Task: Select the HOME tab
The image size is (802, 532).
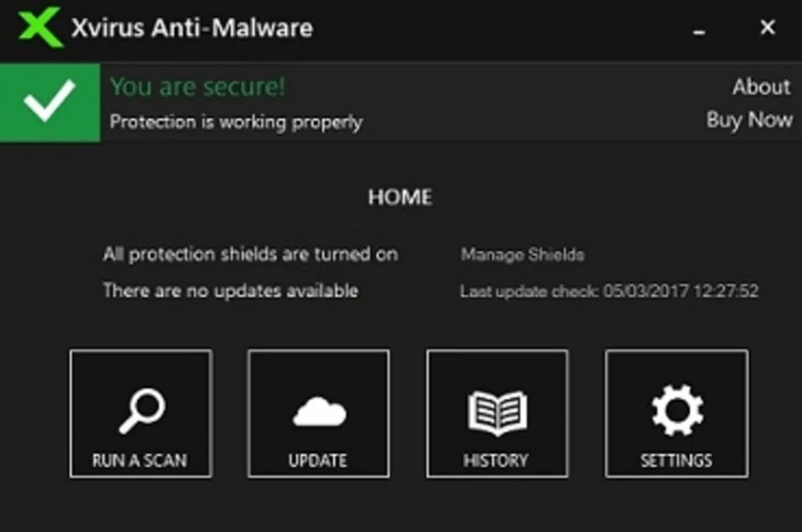Action: [400, 197]
